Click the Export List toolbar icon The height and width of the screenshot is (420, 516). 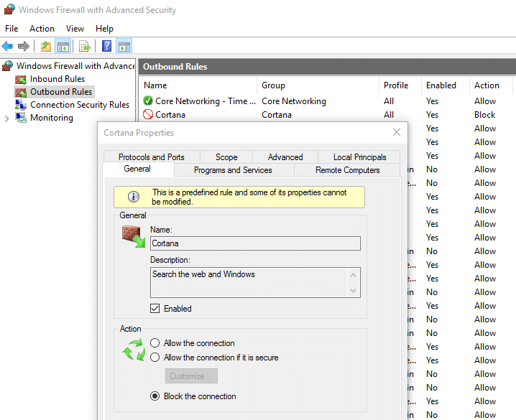[x=85, y=47]
